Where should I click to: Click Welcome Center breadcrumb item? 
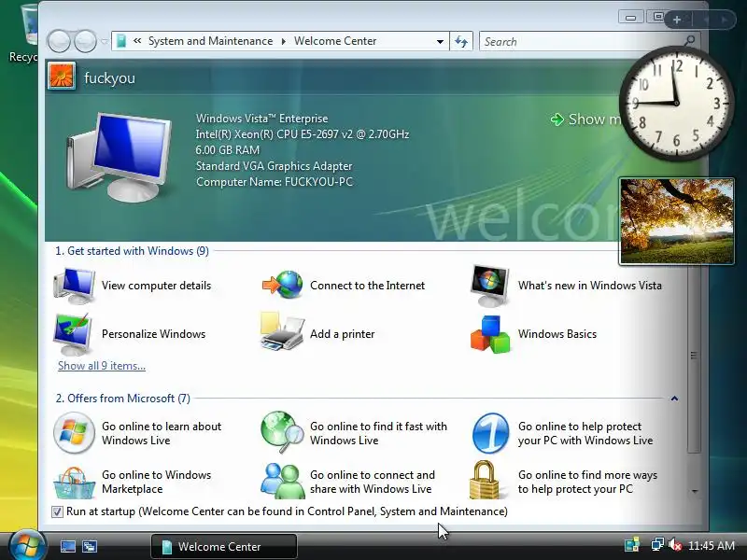[335, 41]
